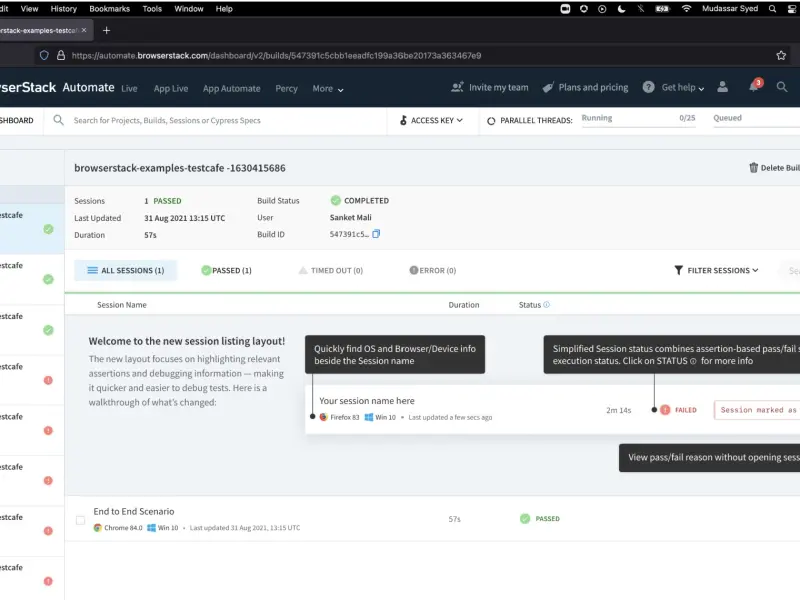800x600 pixels.
Task: Click the Status column header text
Action: pyautogui.click(x=530, y=305)
